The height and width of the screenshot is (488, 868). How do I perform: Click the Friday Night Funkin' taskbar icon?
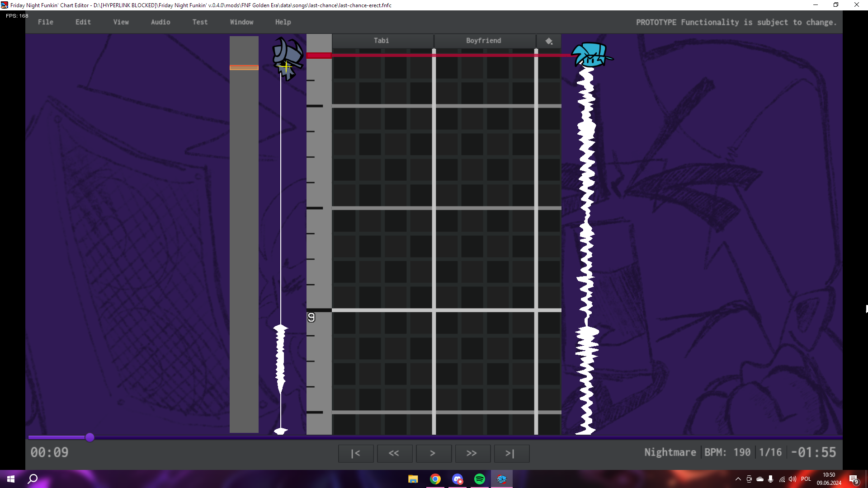pos(502,479)
